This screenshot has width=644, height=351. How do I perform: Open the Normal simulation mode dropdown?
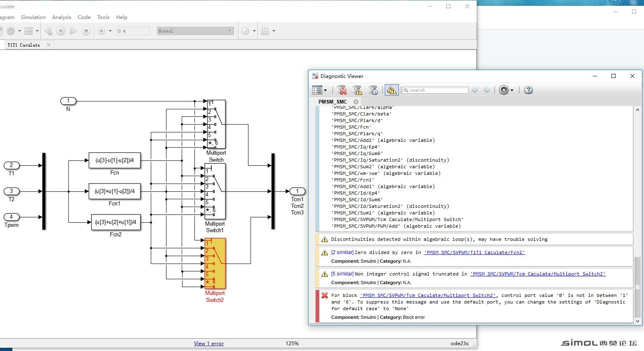click(x=195, y=31)
